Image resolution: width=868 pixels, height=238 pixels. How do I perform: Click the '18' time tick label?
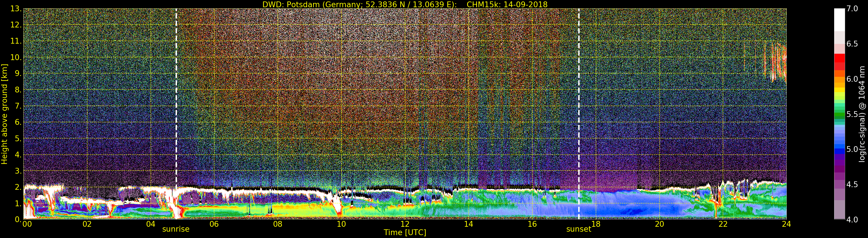coord(596,224)
